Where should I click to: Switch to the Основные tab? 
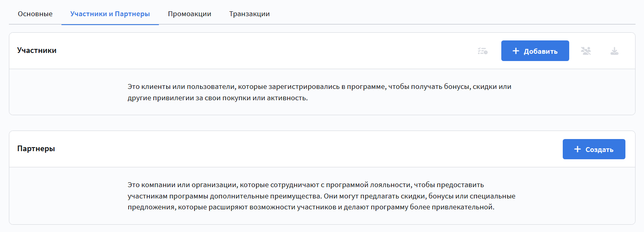[x=35, y=14]
